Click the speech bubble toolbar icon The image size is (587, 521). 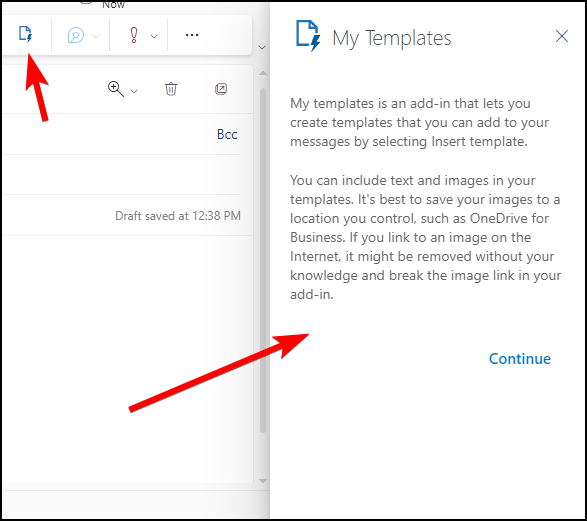75,36
